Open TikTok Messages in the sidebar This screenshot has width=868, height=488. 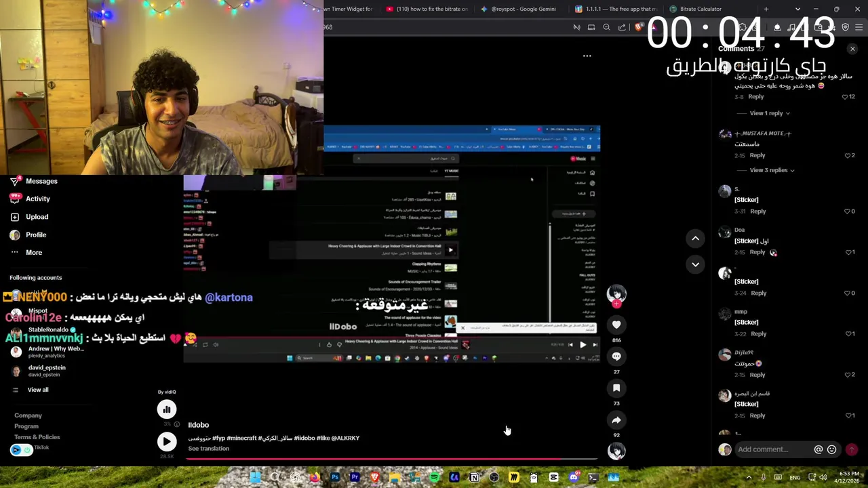point(34,181)
